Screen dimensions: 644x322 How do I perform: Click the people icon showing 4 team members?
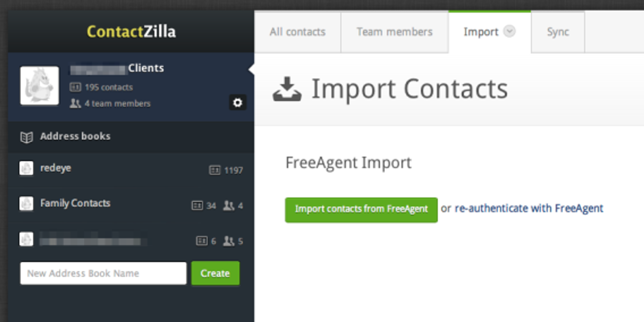tap(75, 103)
